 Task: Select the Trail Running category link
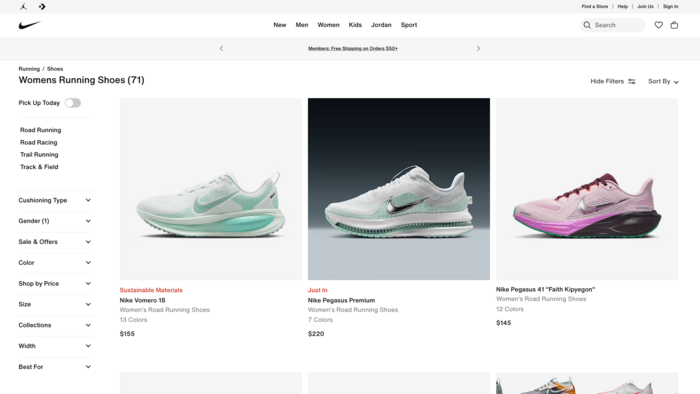[x=39, y=154]
